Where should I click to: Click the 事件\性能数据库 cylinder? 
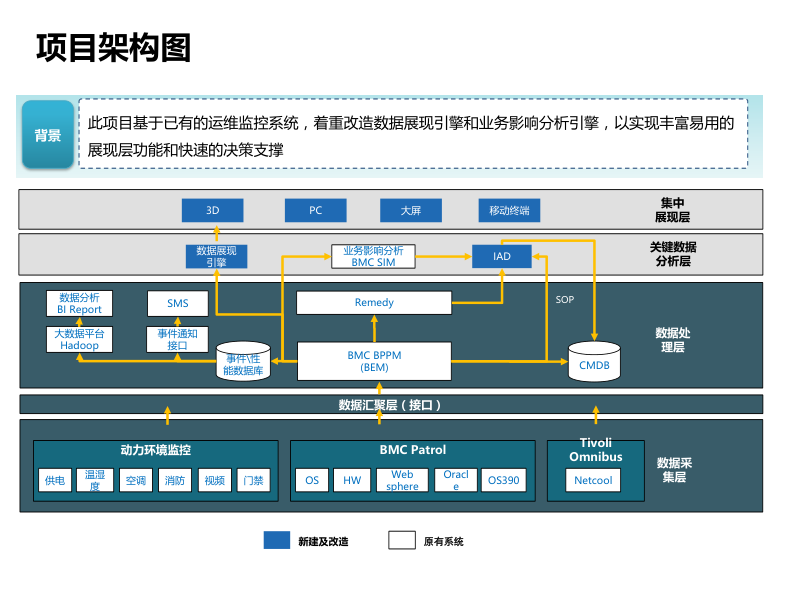pos(243,362)
